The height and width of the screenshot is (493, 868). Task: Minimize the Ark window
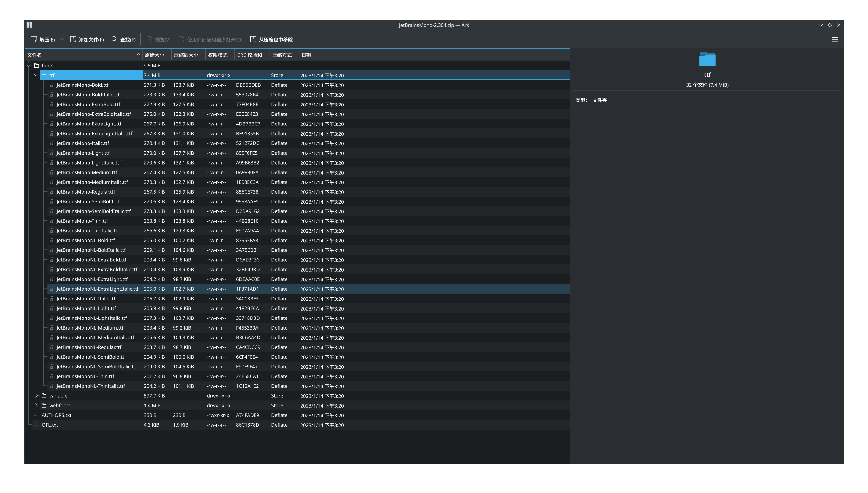820,25
